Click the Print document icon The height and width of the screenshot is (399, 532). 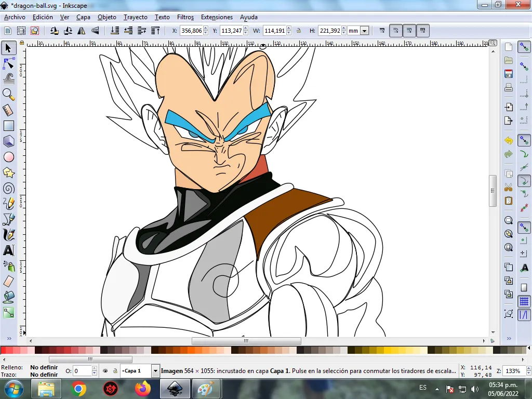pyautogui.click(x=508, y=87)
